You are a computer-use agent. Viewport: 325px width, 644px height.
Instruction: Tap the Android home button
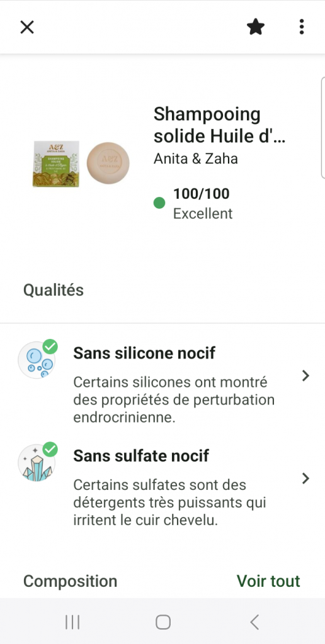click(x=163, y=622)
